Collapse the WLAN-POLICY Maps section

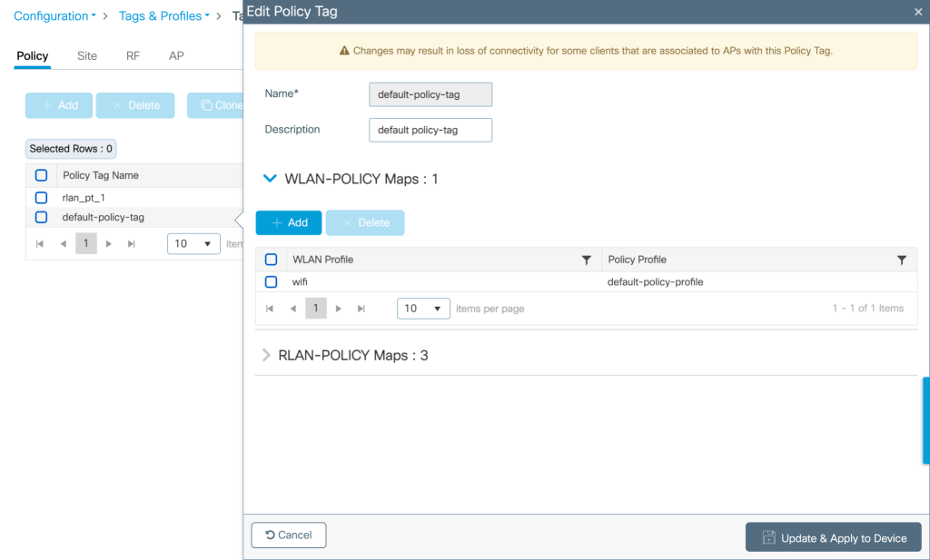269,180
